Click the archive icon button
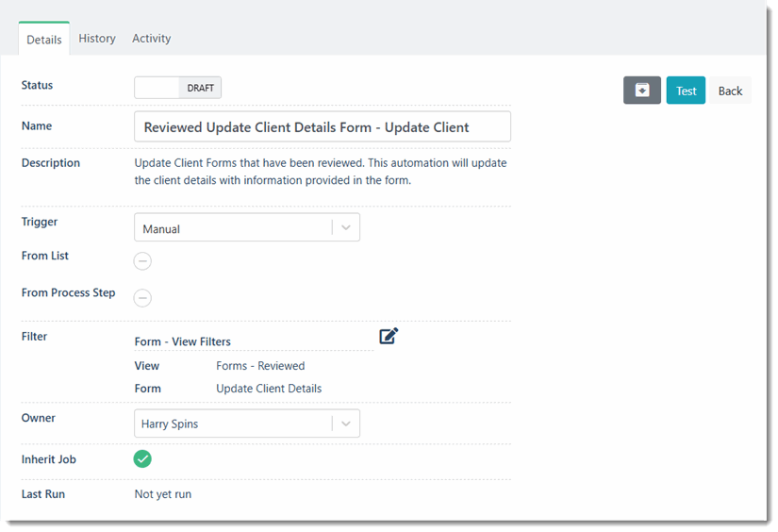The image size is (778, 532). 641,91
